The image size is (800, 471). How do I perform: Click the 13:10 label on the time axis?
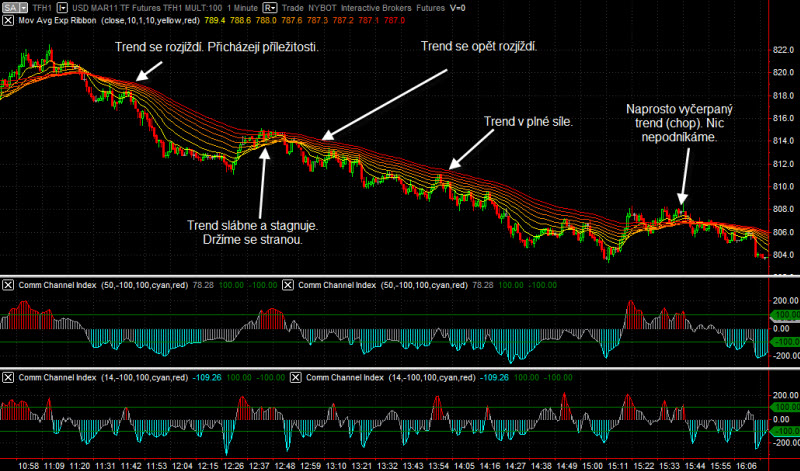pyautogui.click(x=336, y=466)
